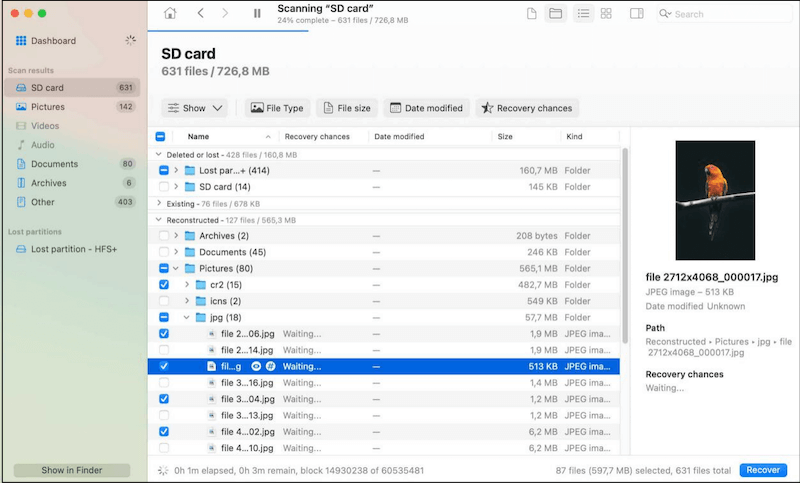Image resolution: width=800 pixels, height=483 pixels.
Task: Sort by Size column header
Action: point(505,136)
